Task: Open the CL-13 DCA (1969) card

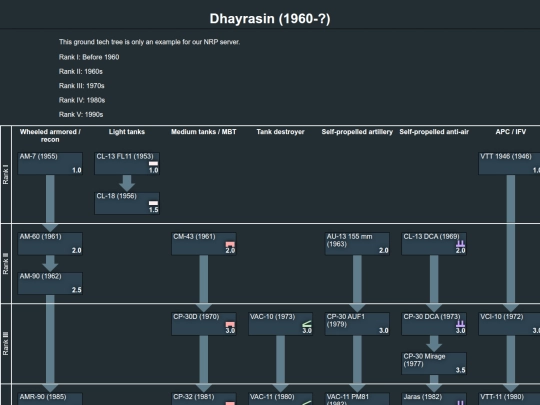Action: (434, 244)
